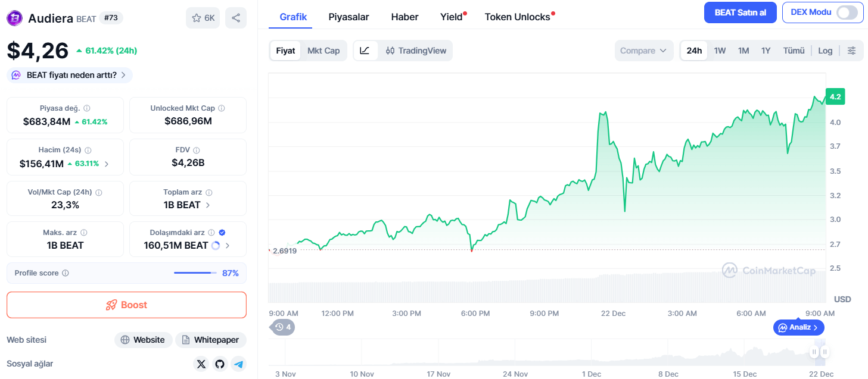Select 24h time range
Screen dimensions: 868x379
point(694,51)
